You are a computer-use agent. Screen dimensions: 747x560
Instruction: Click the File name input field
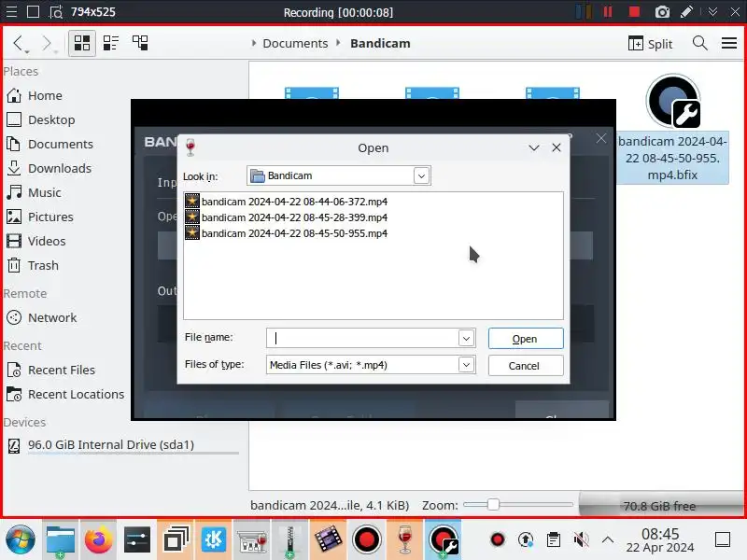(362, 338)
